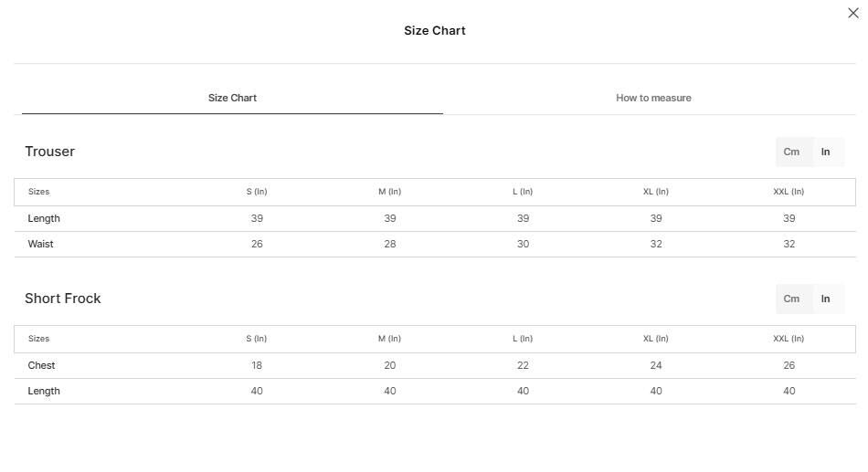Click the Trouser Waist row label
The image size is (868, 472).
[40, 244]
